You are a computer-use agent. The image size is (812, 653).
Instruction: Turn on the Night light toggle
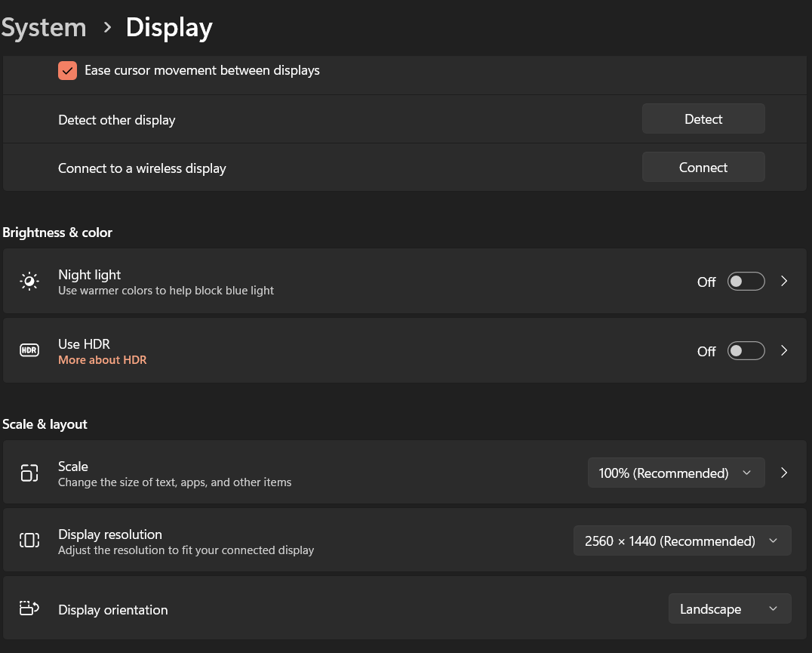[x=746, y=282]
